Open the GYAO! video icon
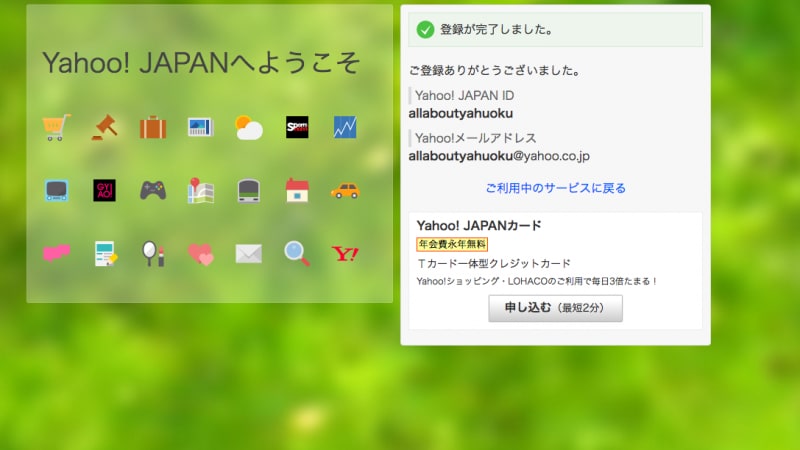The image size is (800, 450). click(x=105, y=190)
